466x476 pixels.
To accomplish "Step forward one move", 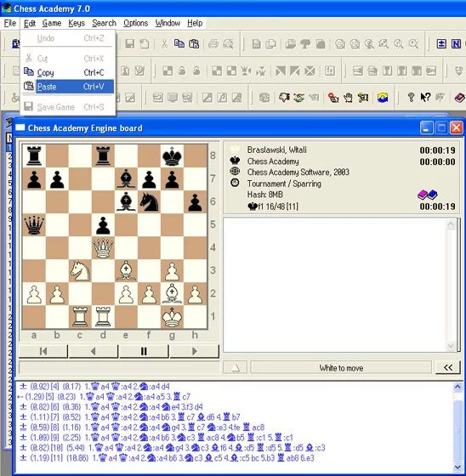I will [x=194, y=351].
